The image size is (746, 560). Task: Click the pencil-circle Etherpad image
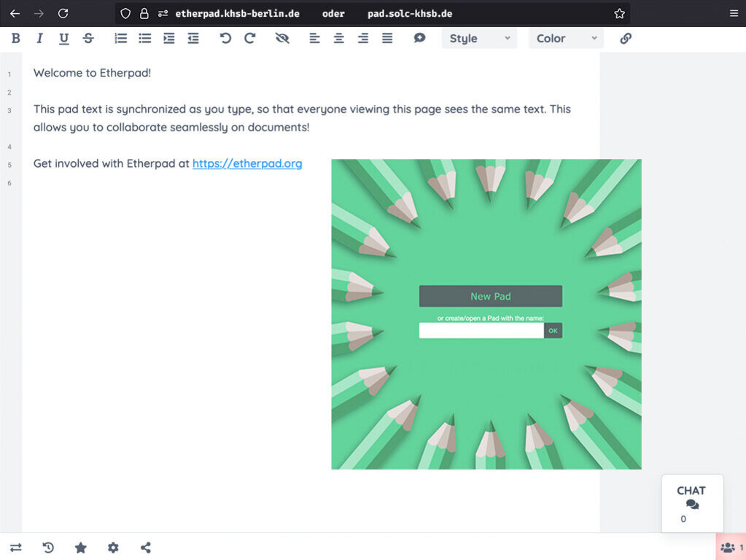point(486,314)
